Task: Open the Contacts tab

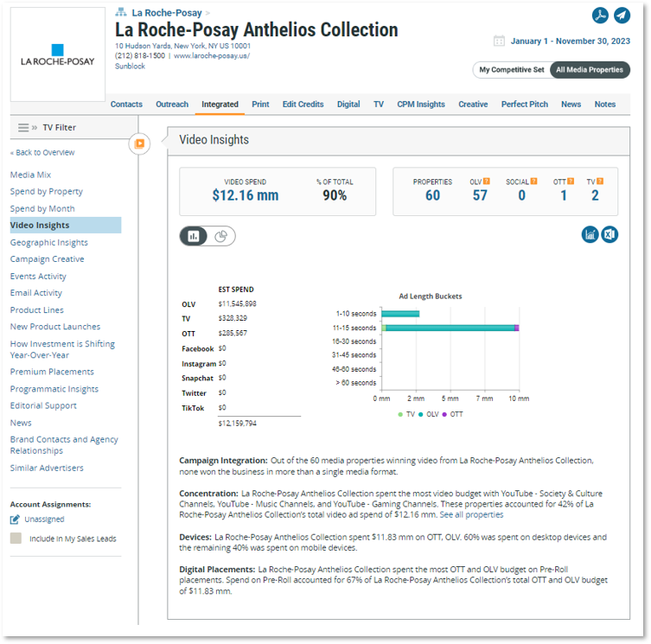Action: point(126,105)
